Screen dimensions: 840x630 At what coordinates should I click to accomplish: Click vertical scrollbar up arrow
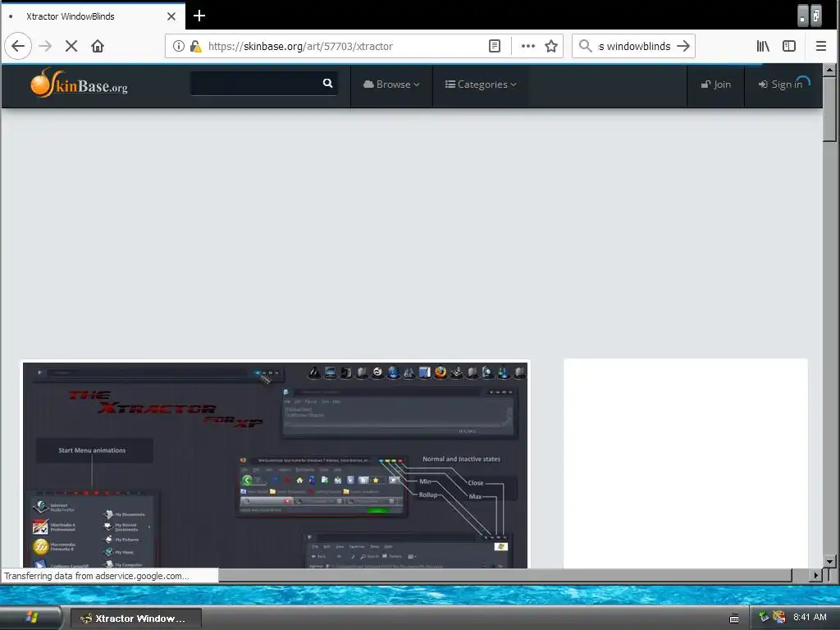pyautogui.click(x=830, y=71)
